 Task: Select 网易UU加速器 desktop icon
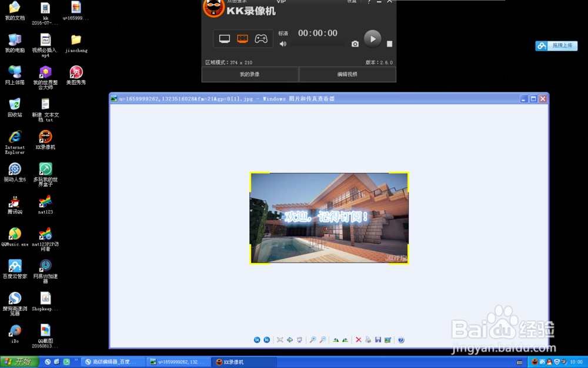click(45, 271)
